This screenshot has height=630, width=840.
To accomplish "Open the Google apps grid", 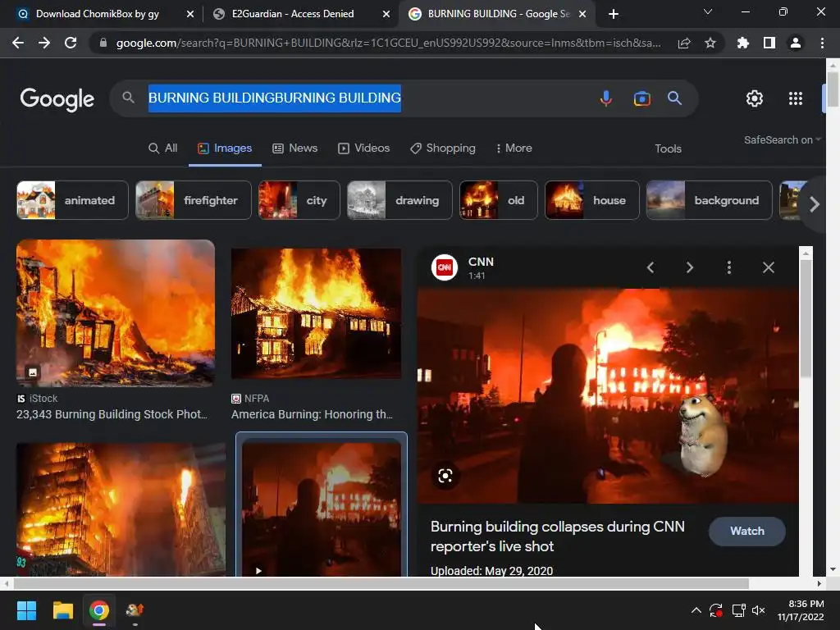I will pyautogui.click(x=796, y=98).
